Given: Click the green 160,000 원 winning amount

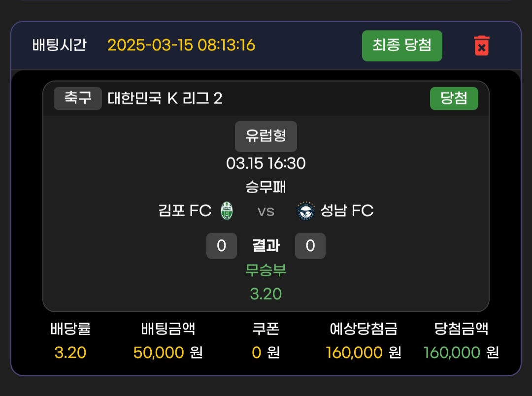Looking at the screenshot, I should (x=461, y=353).
